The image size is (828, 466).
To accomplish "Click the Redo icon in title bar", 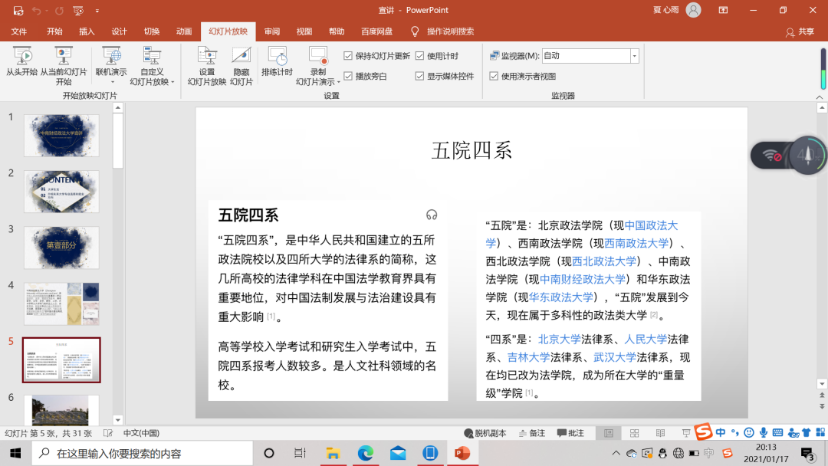I will [x=59, y=11].
